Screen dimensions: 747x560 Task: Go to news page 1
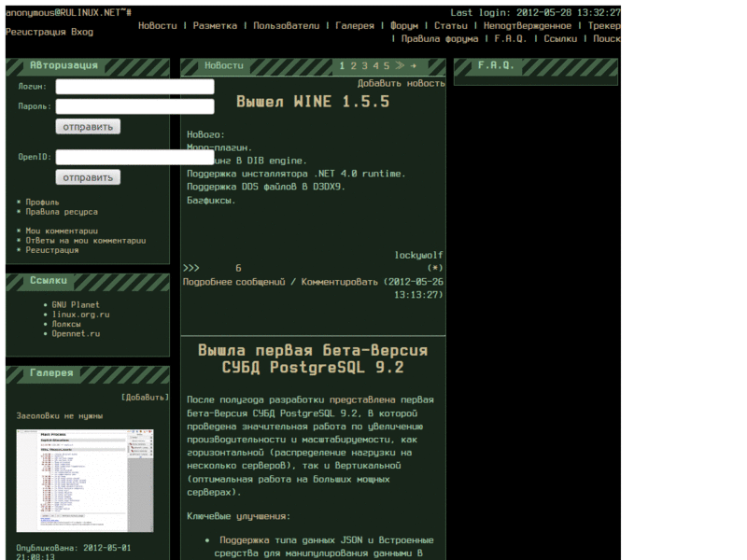pos(342,65)
